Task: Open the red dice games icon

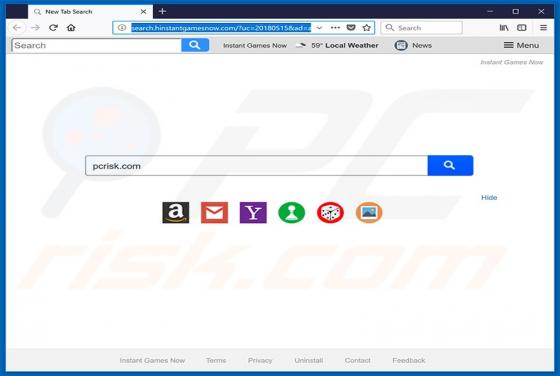Action: point(330,212)
